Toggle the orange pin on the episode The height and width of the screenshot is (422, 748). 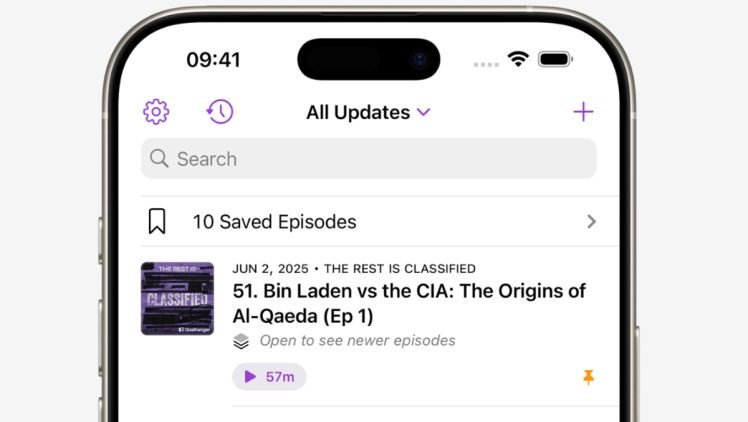click(x=589, y=377)
